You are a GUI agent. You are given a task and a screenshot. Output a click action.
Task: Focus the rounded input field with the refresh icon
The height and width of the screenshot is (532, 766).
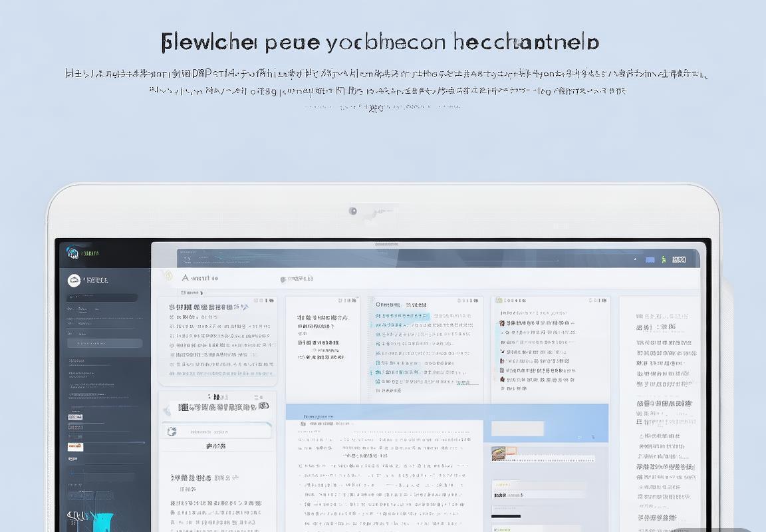(216, 432)
